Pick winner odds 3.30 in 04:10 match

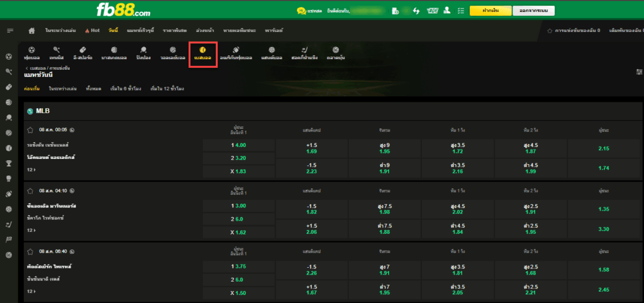[x=604, y=229]
